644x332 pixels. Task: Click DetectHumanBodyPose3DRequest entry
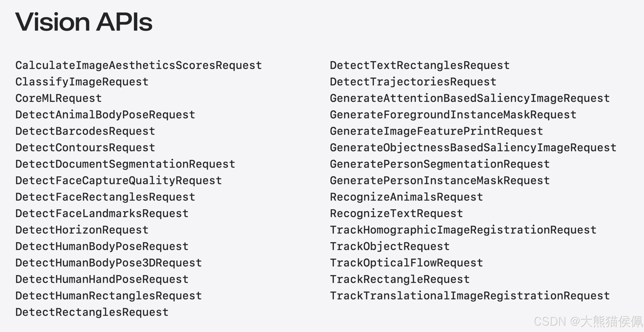(x=108, y=263)
